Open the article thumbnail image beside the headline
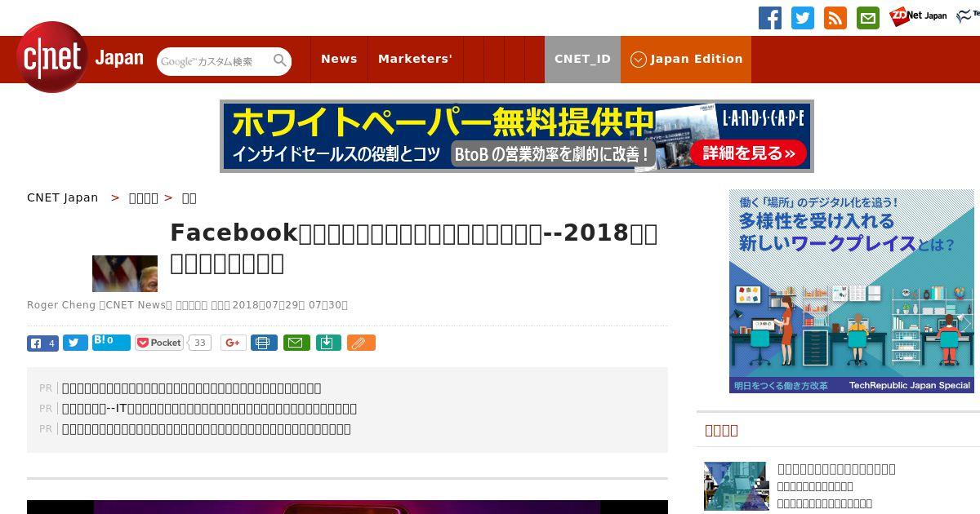 (x=125, y=273)
